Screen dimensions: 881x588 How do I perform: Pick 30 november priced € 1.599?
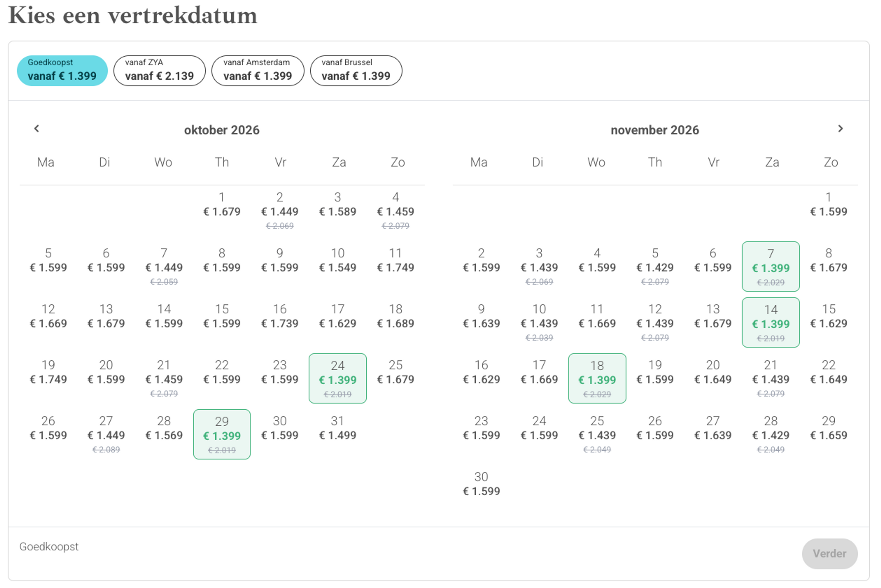coord(481,484)
